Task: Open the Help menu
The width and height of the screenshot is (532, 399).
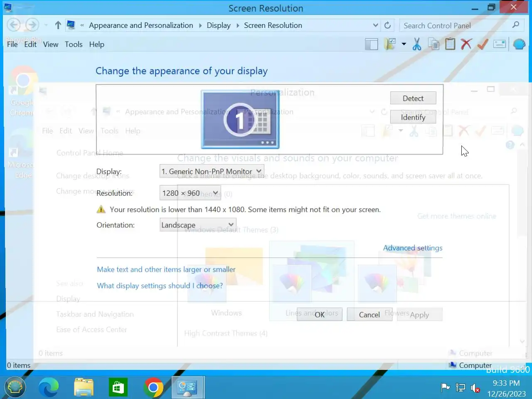Action: [96, 44]
